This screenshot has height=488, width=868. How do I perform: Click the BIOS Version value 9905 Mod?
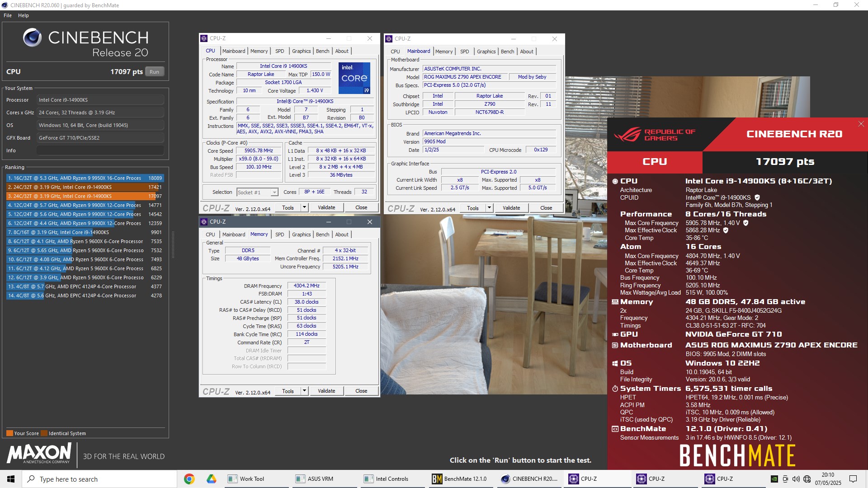(x=489, y=141)
